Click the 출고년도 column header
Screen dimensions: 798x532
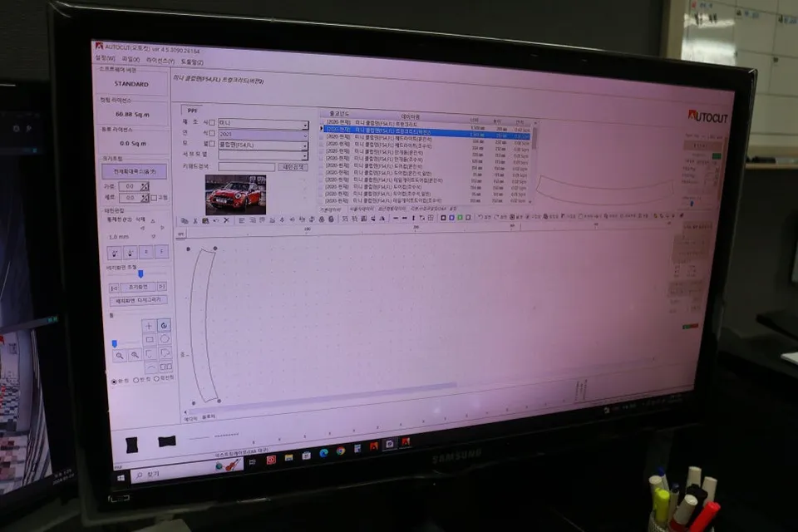pyautogui.click(x=339, y=114)
